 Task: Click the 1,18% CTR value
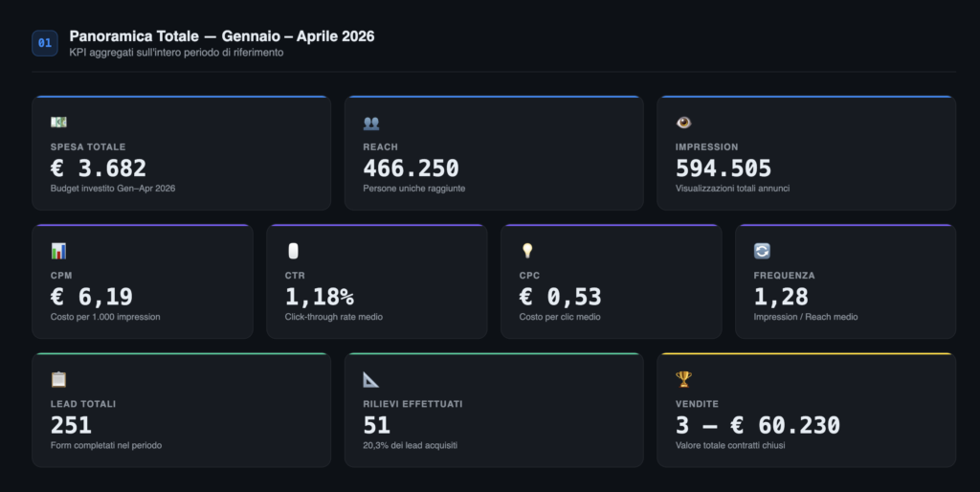coord(320,297)
